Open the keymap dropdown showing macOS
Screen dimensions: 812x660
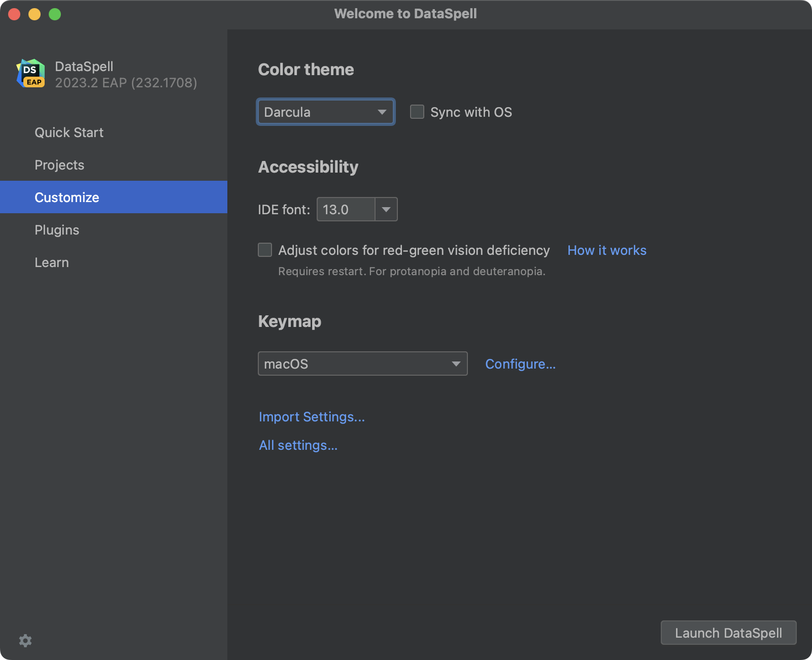362,364
